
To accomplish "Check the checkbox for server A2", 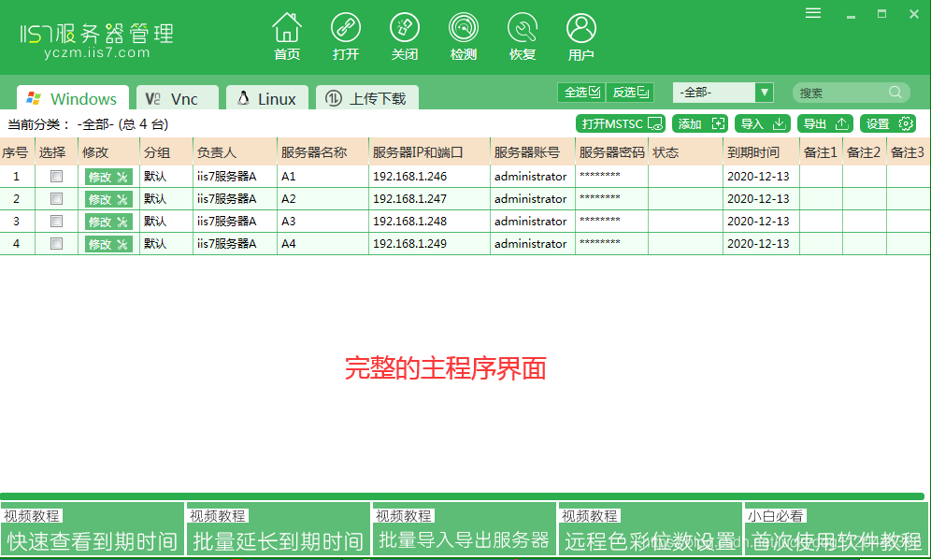I will [56, 198].
